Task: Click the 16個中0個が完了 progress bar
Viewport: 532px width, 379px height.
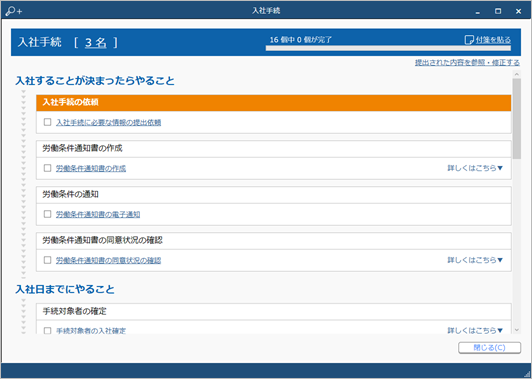Action: (x=388, y=48)
